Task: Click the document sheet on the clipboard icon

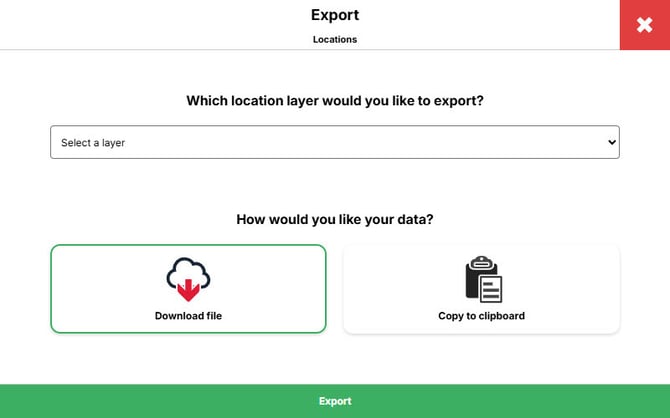Action: [x=490, y=286]
